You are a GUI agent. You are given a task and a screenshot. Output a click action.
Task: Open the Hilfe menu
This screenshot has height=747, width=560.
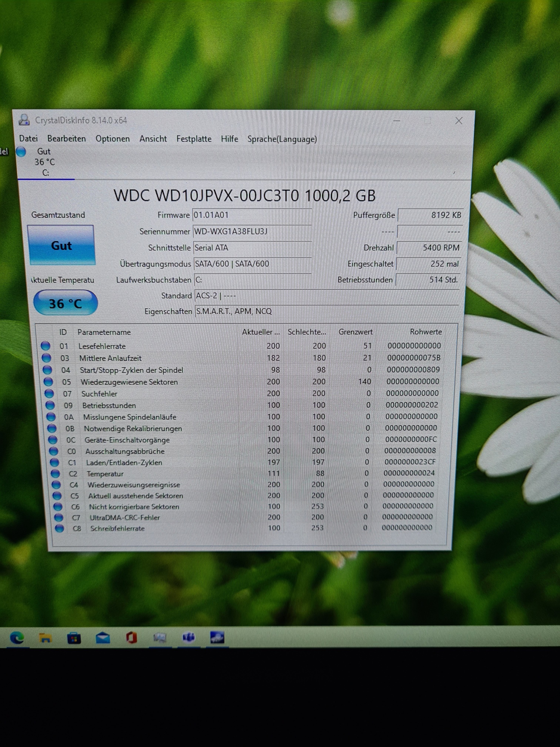(x=229, y=139)
